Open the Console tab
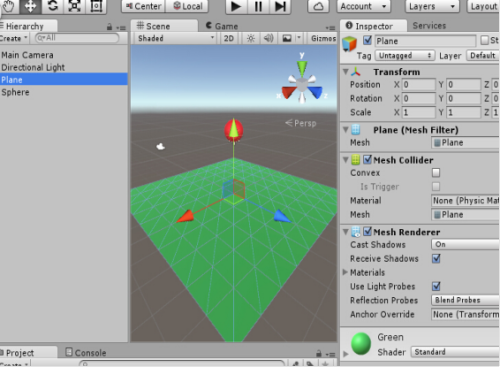The height and width of the screenshot is (367, 500). click(86, 353)
